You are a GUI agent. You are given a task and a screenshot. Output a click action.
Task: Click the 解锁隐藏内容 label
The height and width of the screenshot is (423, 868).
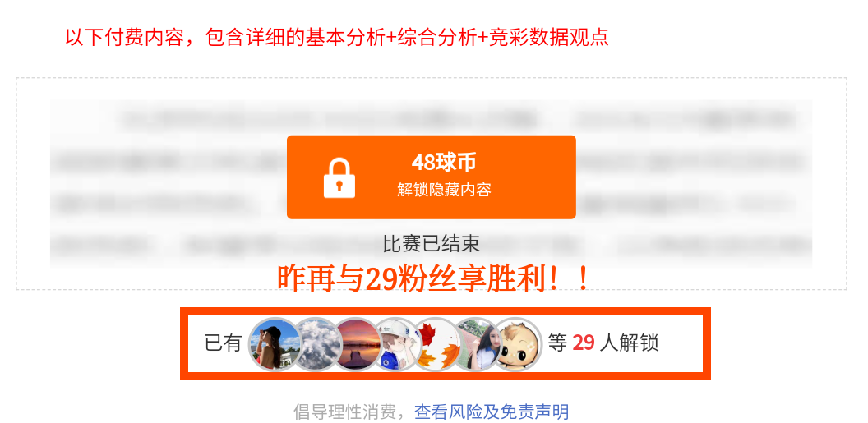444,191
